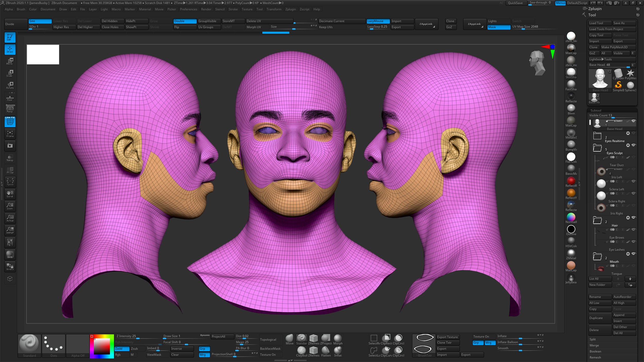Open the Zplugin menu
The height and width of the screenshot is (362, 644).
tap(291, 9)
